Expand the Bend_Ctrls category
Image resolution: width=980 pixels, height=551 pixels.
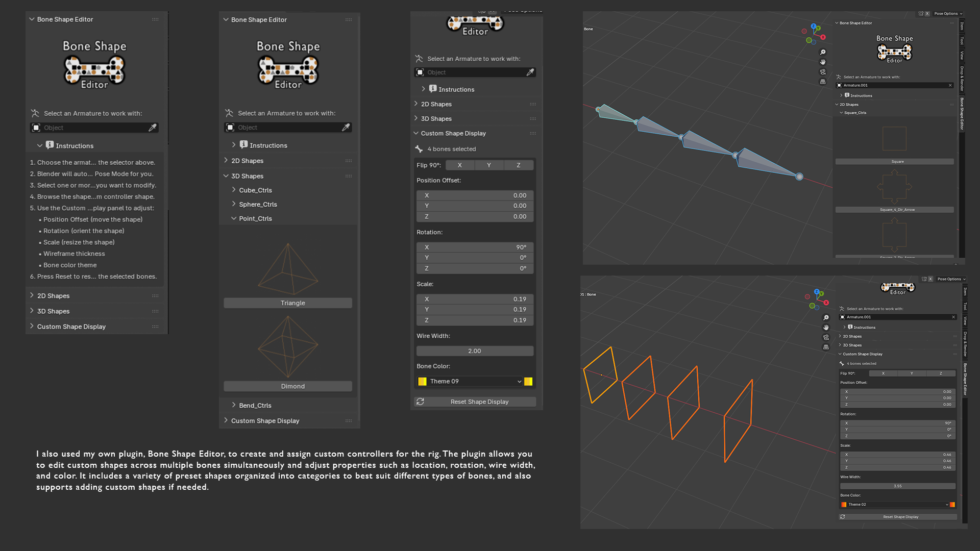(255, 406)
